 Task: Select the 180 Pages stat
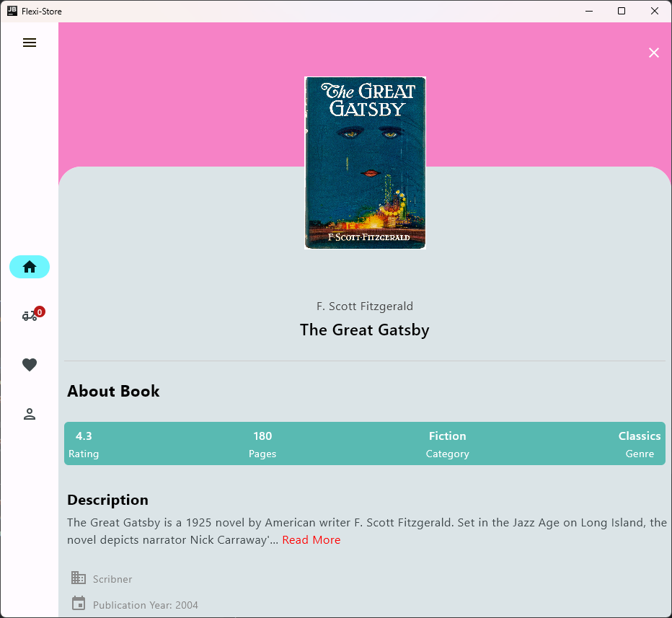262,443
